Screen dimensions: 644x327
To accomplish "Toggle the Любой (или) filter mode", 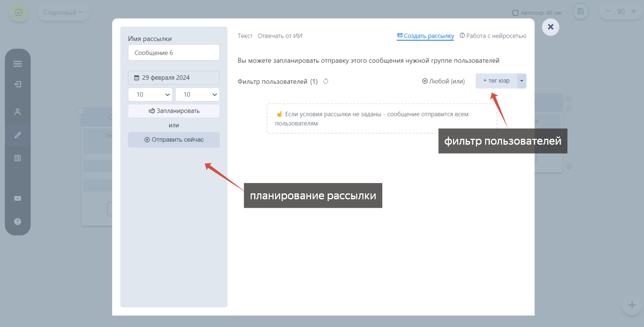I will click(x=443, y=81).
